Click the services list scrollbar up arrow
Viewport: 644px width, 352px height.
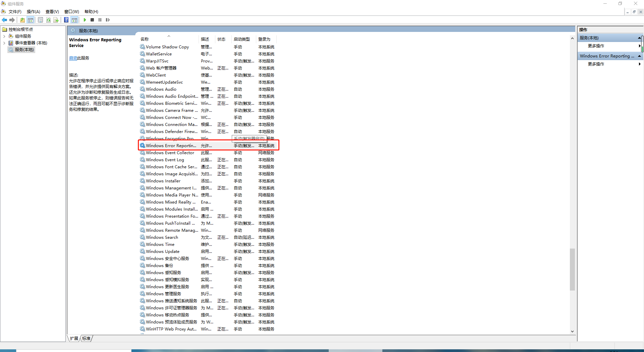point(572,38)
